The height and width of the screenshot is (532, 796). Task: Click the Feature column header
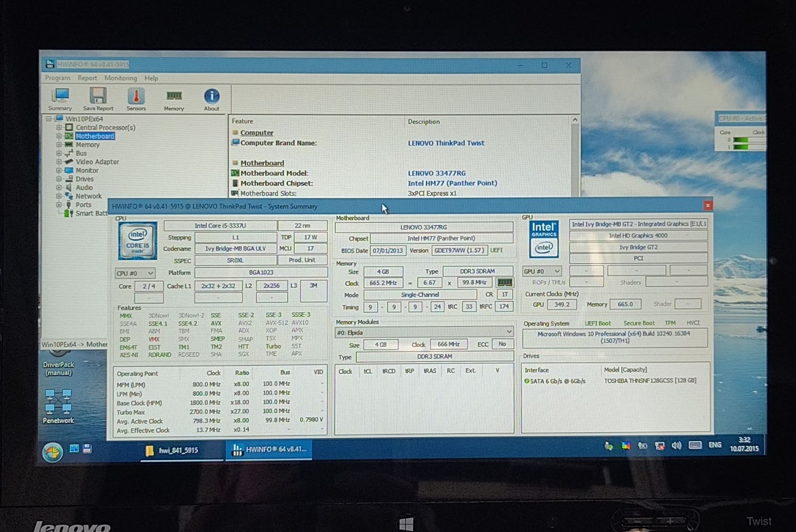[x=243, y=121]
